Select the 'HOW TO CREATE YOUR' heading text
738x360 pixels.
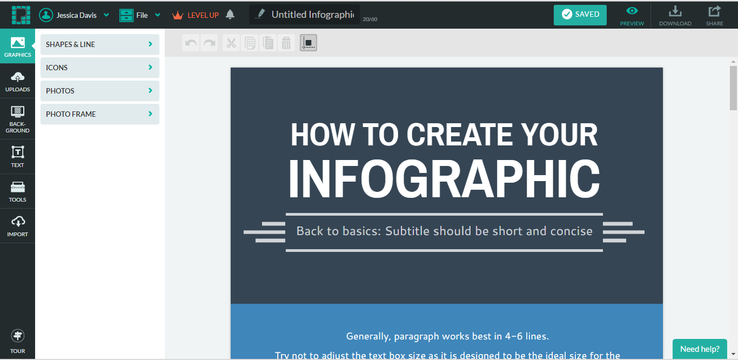tap(444, 135)
